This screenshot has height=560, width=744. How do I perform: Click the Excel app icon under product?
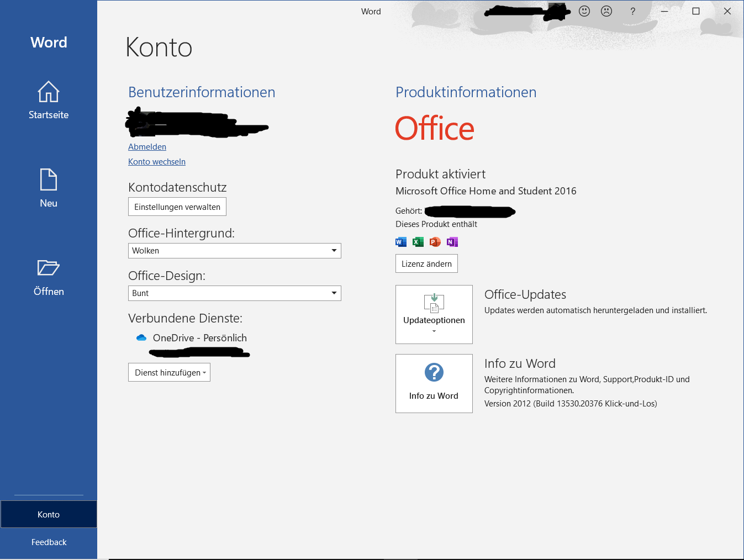pos(418,242)
